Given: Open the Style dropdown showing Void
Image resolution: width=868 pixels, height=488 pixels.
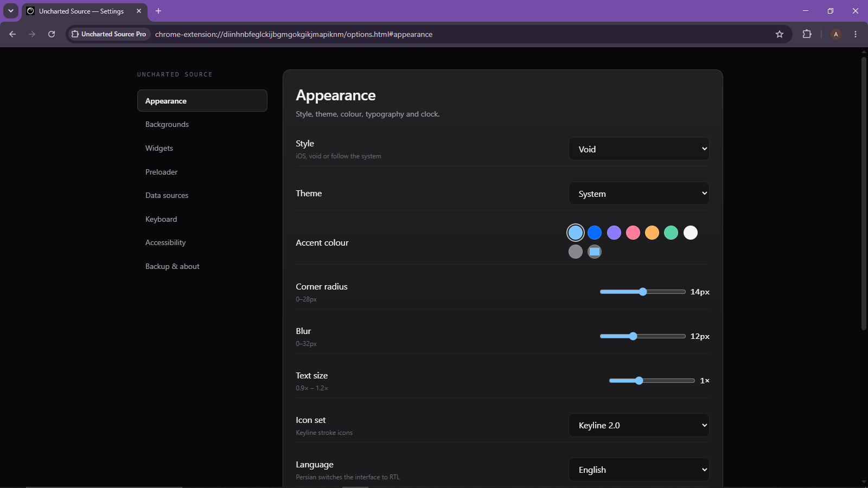Looking at the screenshot, I should tap(639, 149).
